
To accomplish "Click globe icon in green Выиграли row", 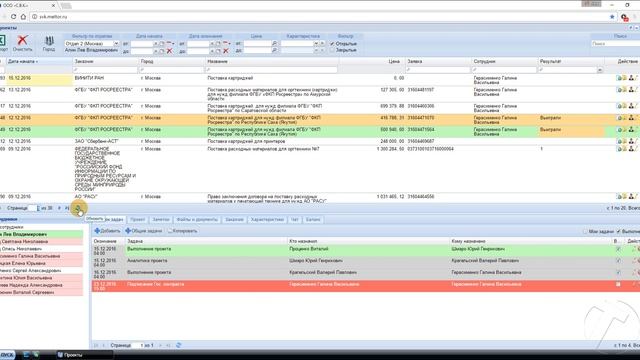I will (x=619, y=130).
